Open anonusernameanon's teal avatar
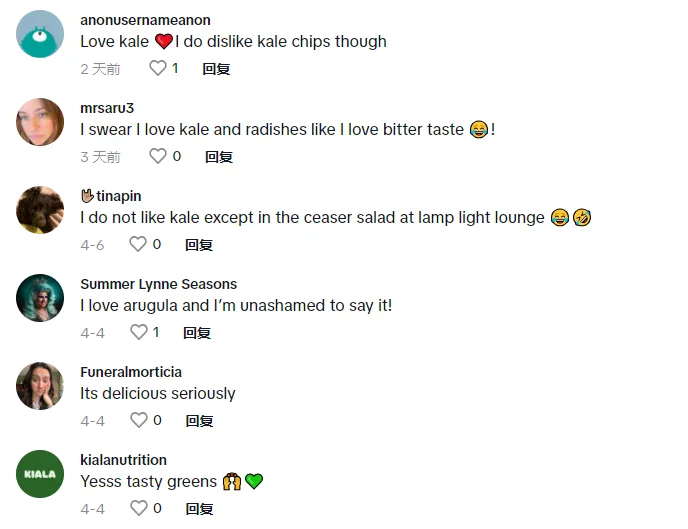 coord(40,34)
